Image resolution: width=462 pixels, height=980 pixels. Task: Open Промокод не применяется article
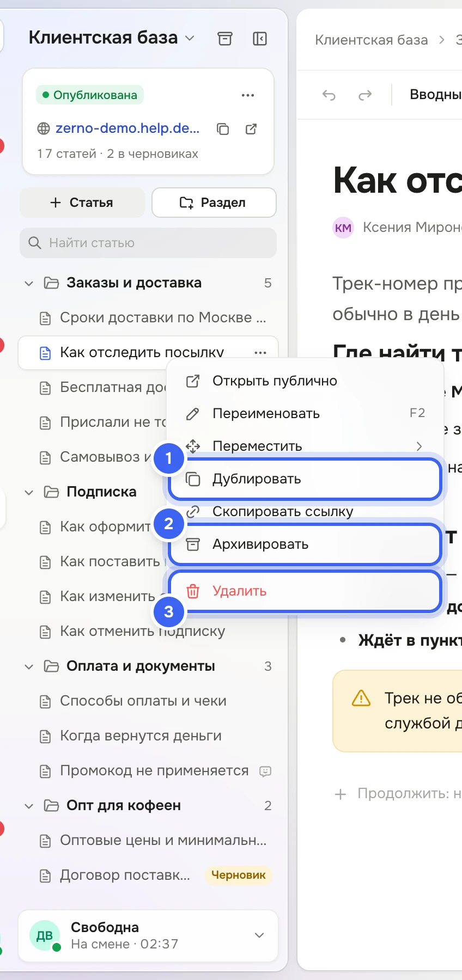pos(148,771)
